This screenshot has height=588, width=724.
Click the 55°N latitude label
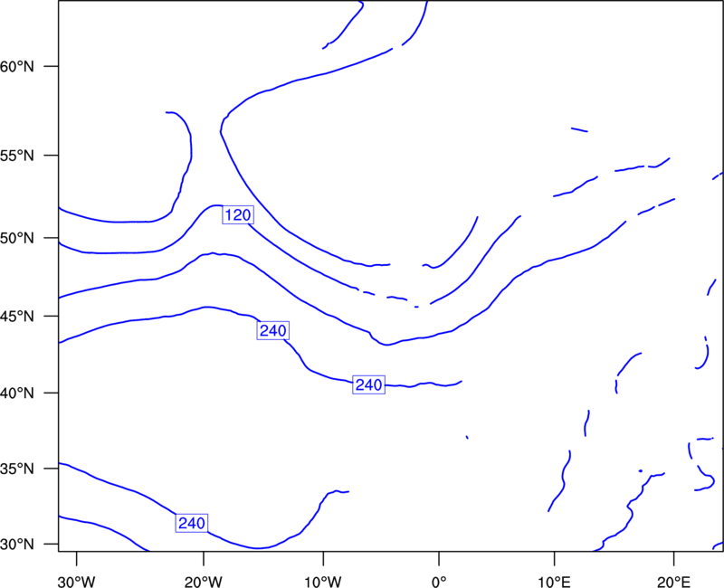click(17, 156)
